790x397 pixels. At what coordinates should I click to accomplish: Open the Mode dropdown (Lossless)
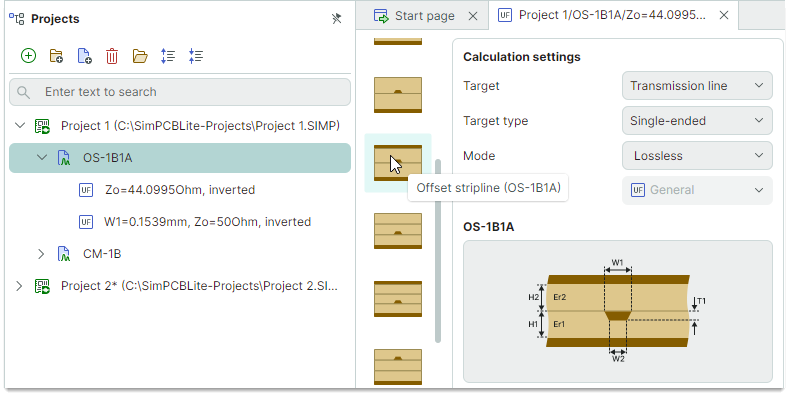pos(697,155)
